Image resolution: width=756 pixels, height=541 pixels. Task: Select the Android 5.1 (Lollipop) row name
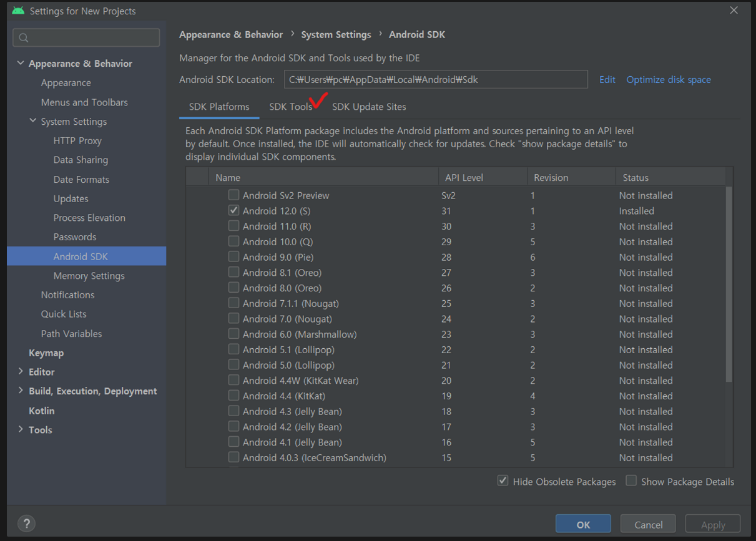click(288, 349)
